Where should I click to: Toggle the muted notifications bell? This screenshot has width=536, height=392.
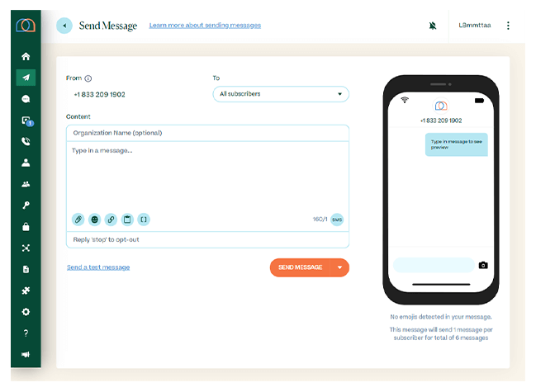click(x=433, y=26)
